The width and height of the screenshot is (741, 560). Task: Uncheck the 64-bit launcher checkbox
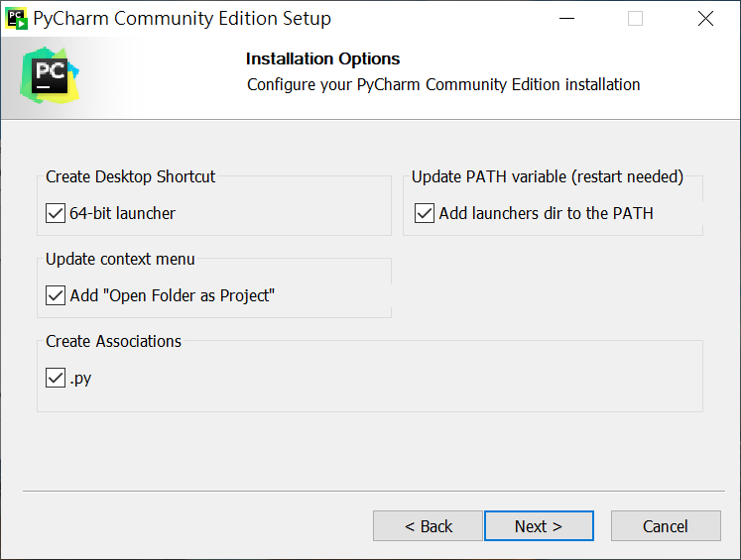coord(56,213)
